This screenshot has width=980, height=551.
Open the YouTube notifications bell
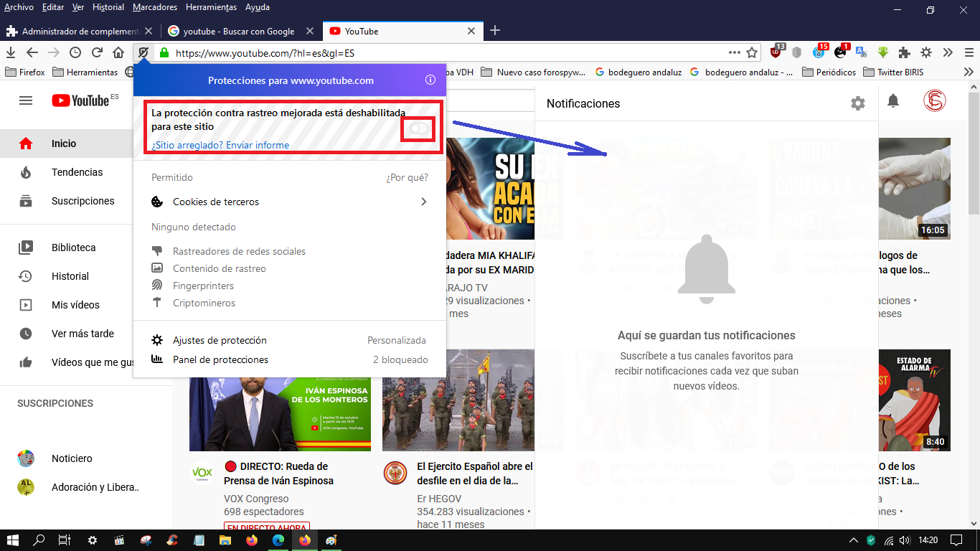pos(892,101)
